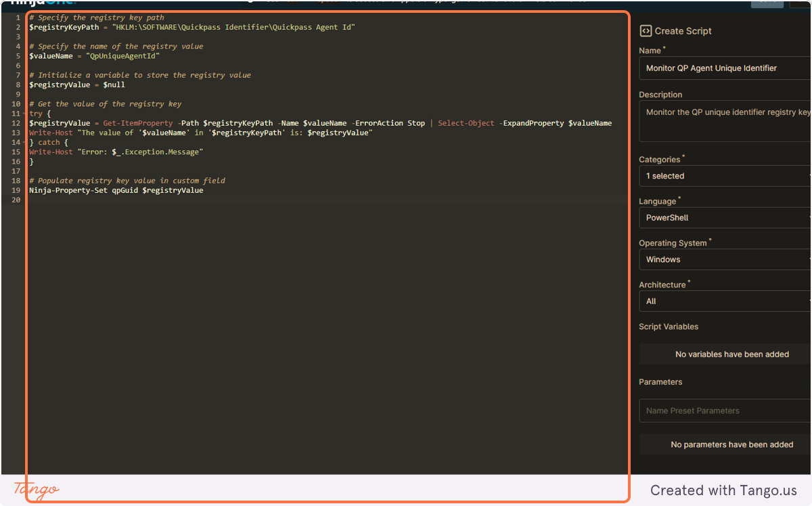Click the Write-Host 'The value of' line
This screenshot has height=506, width=812.
pos(201,133)
